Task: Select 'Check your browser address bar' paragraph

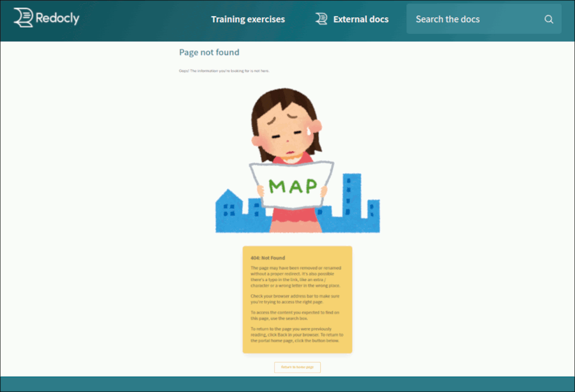Action: (295, 299)
